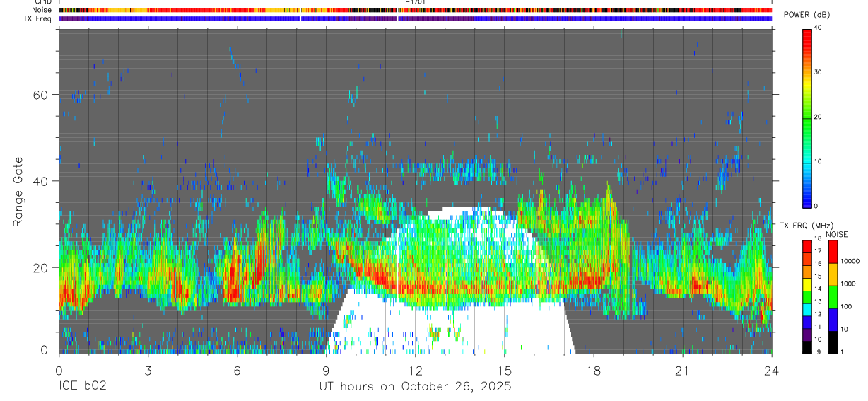Click the '20' range gate tick label
Image resolution: width=868 pixels, height=401 pixels.
click(42, 267)
